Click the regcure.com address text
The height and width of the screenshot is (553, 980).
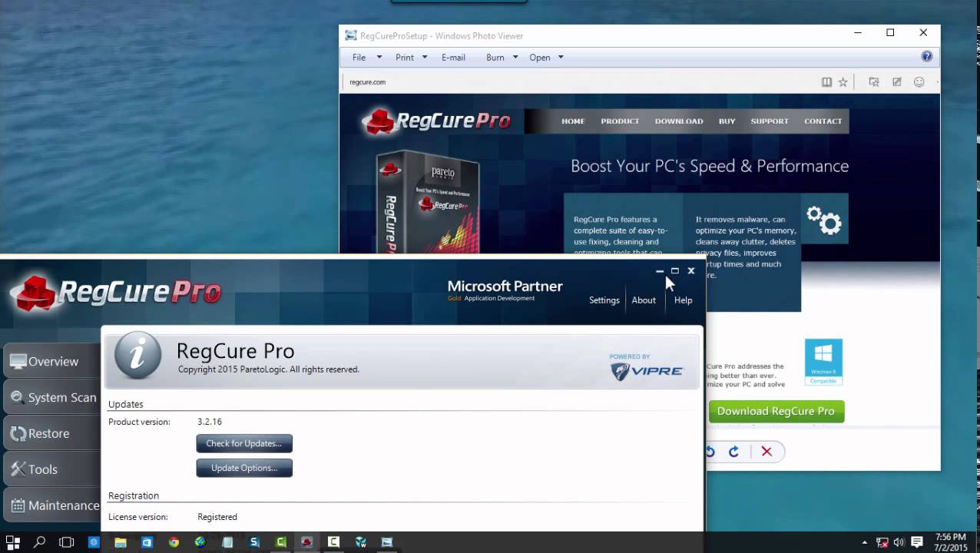pos(367,82)
